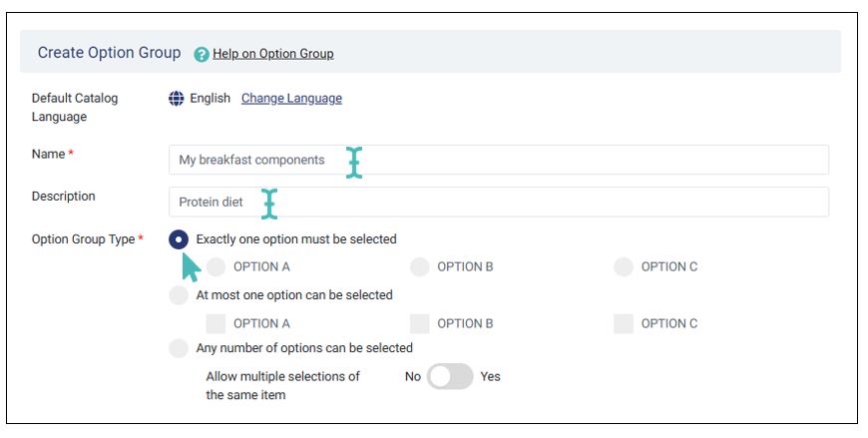Select 'At most one option can be selected' radio
868x438 pixels.
(x=179, y=295)
